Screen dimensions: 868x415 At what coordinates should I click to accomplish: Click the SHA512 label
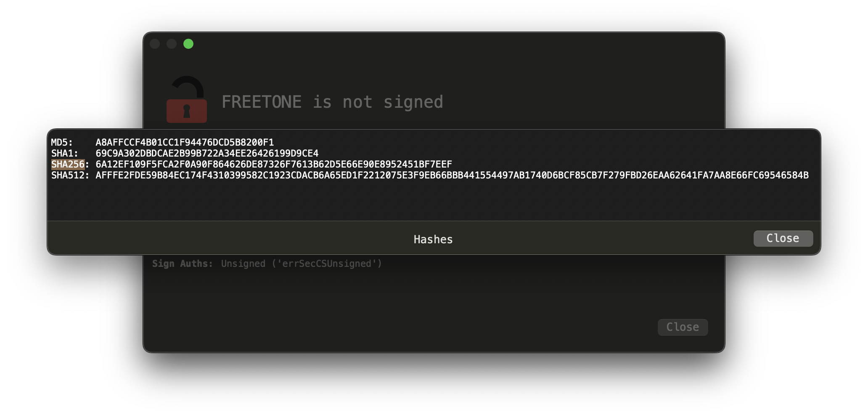[70, 175]
